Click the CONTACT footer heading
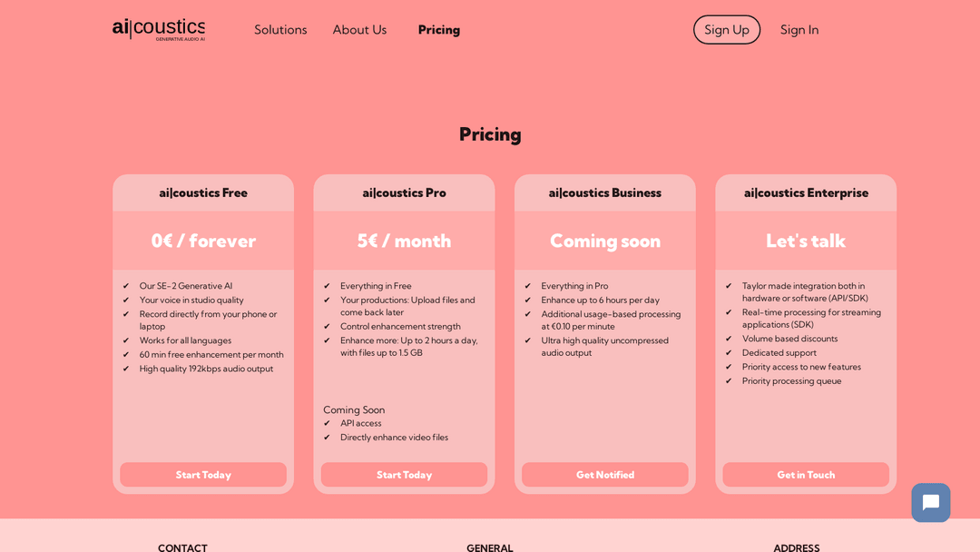 182,547
